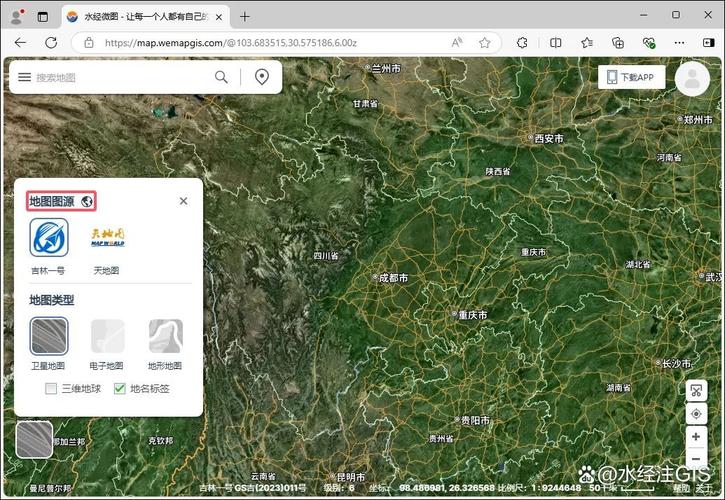Toggle the browser sidebar icon
725x500 pixels.
(x=708, y=43)
